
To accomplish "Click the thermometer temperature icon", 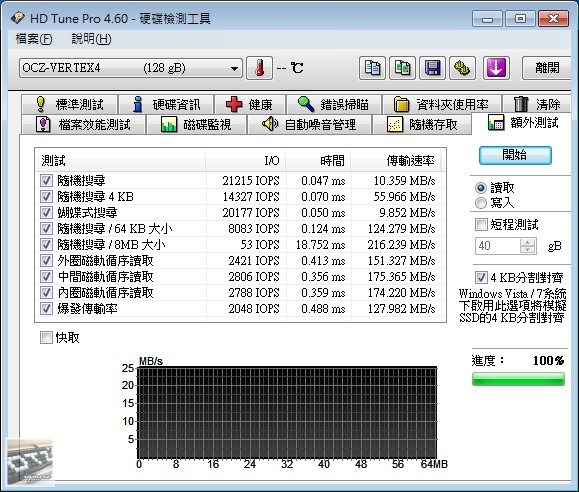I will tap(259, 68).
